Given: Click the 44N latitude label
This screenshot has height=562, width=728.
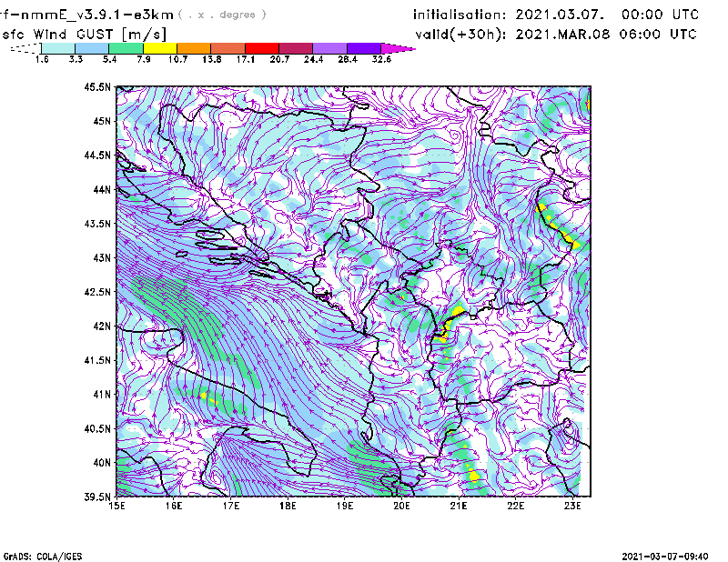Looking at the screenshot, I should coord(102,189).
